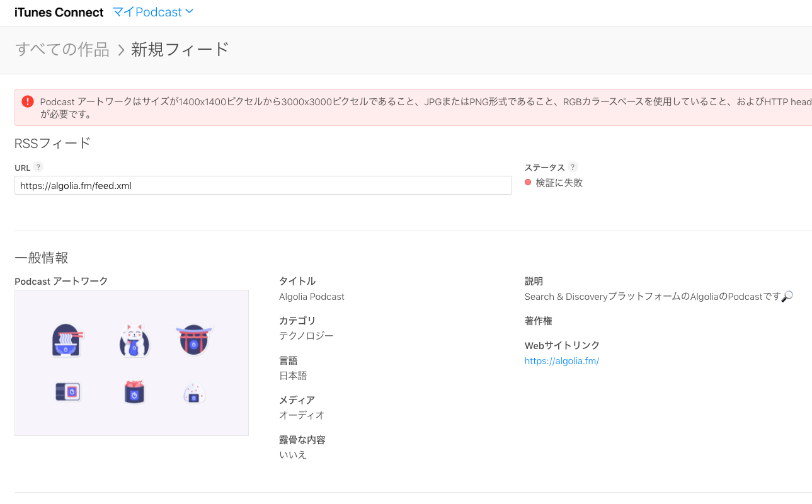Open the ステータス help question mark icon
The width and height of the screenshot is (812, 504).
pyautogui.click(x=573, y=167)
